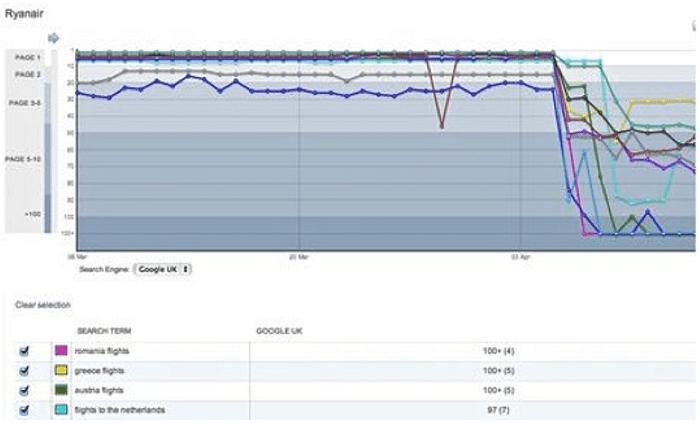Click the Clear selection link

point(43,304)
